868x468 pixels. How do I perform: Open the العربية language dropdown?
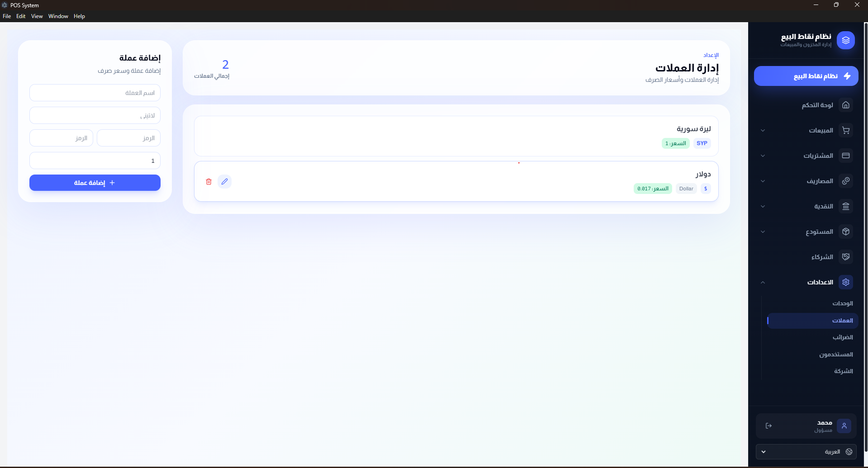click(806, 452)
